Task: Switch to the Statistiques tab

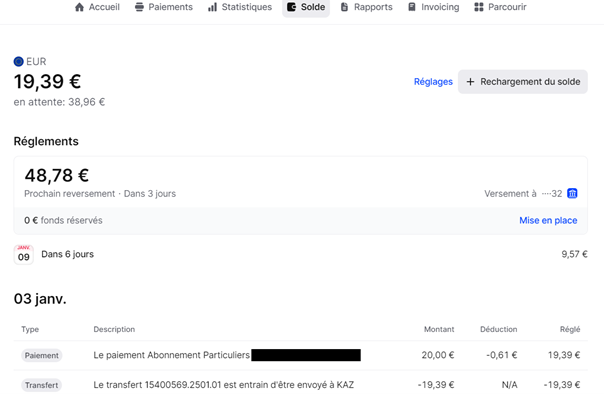Action: click(240, 7)
